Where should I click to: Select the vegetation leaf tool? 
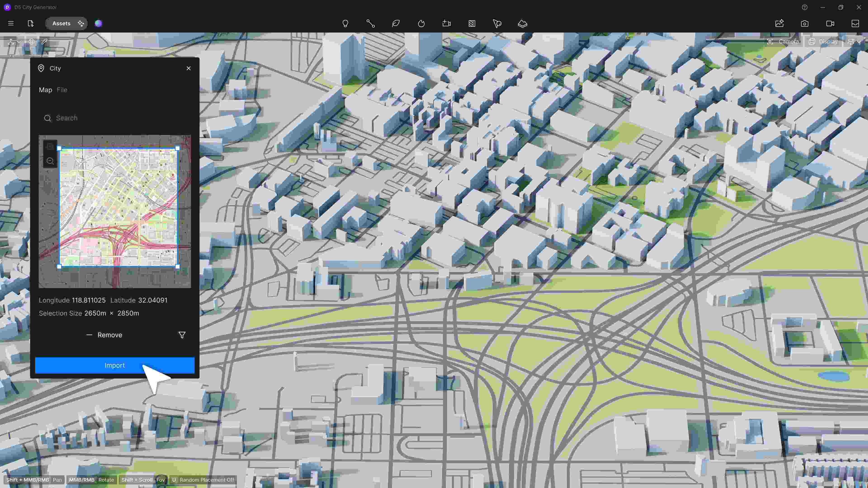coord(396,23)
